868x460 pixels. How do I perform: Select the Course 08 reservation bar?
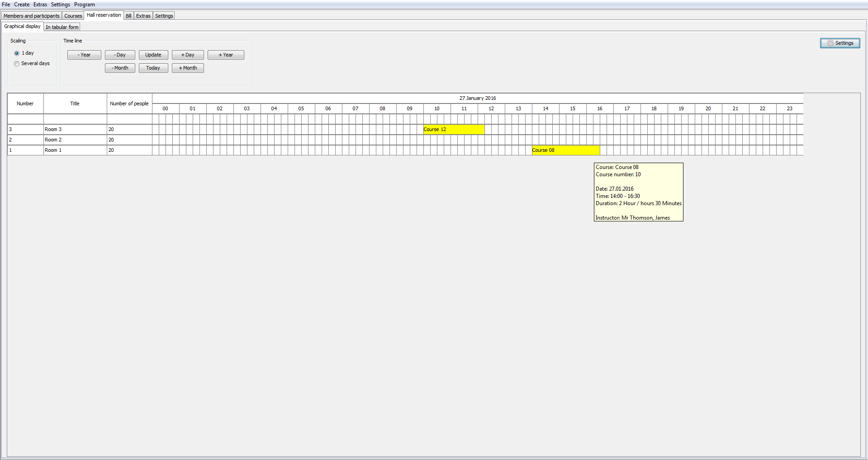pos(566,150)
